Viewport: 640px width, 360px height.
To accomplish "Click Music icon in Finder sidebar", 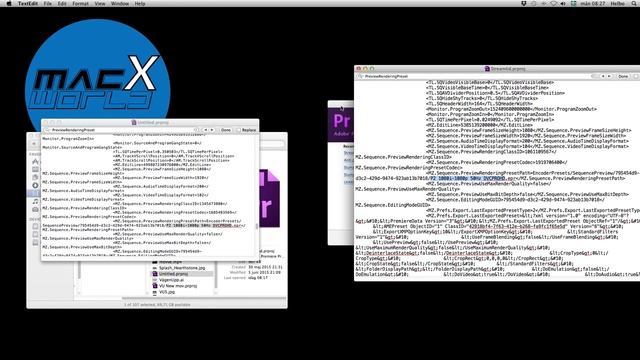I will pos(35,201).
